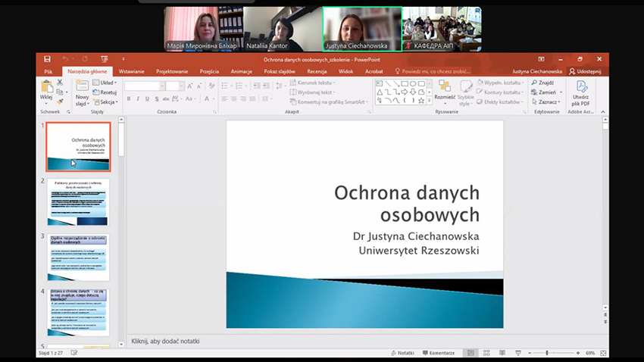The height and width of the screenshot is (362, 644).
Task: Open the Wstawianie ribbon tab
Action: [132, 71]
